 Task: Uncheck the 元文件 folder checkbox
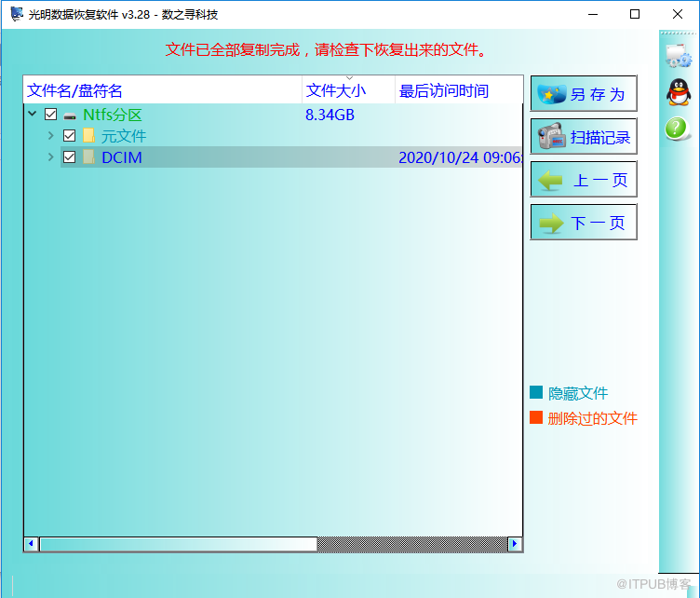[x=69, y=135]
